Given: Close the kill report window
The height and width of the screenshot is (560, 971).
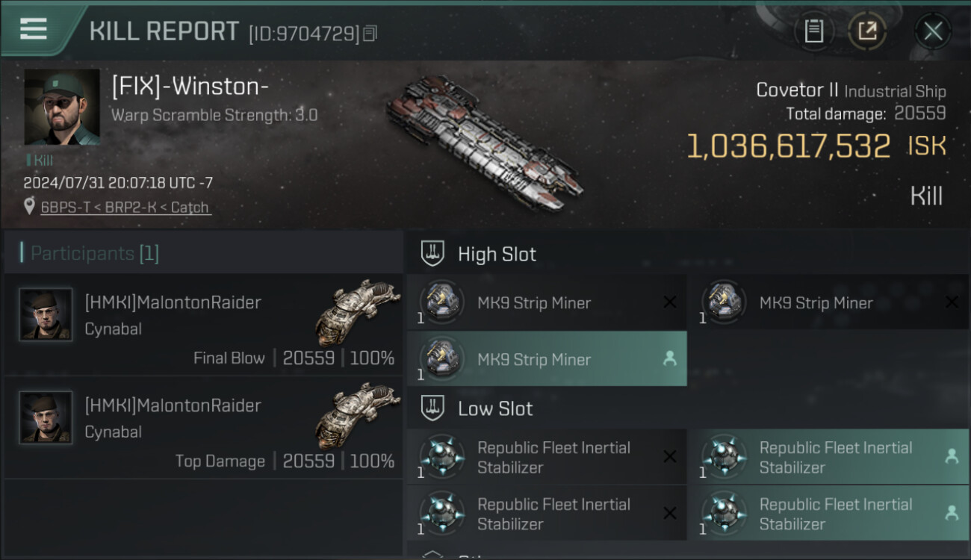Looking at the screenshot, I should point(933,31).
